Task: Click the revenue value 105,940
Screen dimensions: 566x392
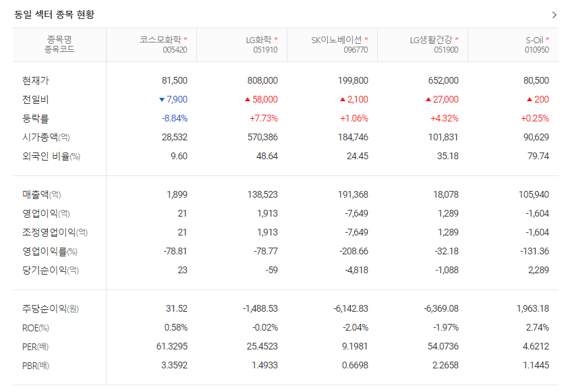Action: (534, 194)
